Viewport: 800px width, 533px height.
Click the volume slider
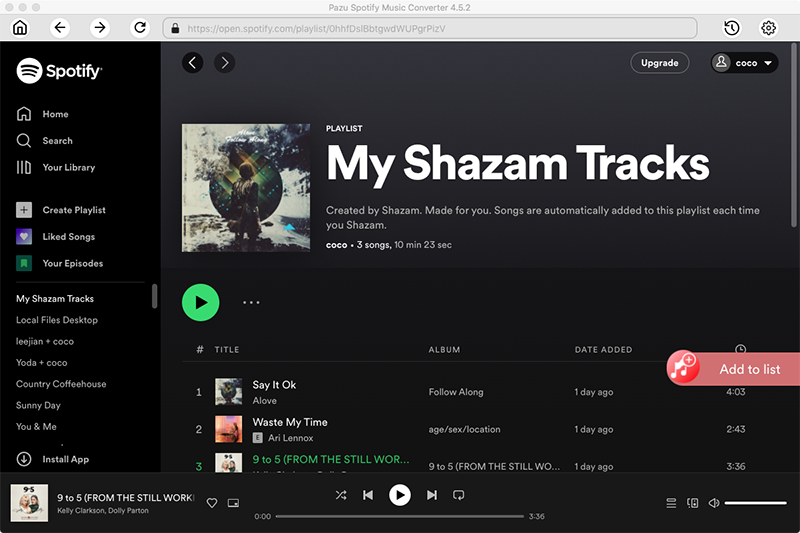tap(755, 503)
